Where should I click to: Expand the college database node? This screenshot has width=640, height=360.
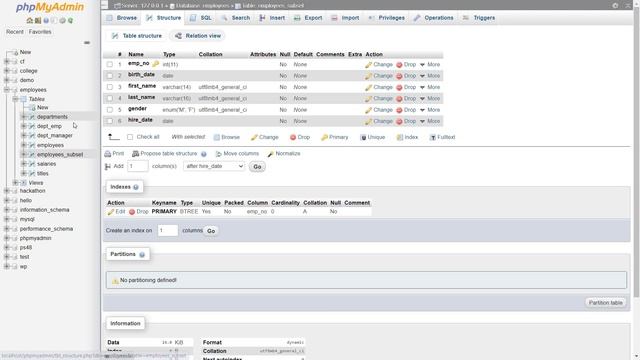click(x=7, y=71)
